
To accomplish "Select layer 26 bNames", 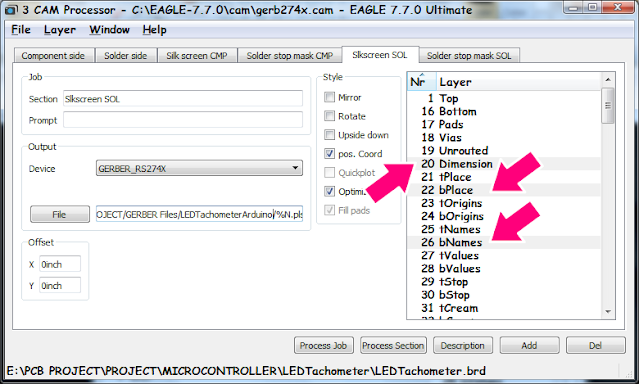I will click(x=504, y=242).
